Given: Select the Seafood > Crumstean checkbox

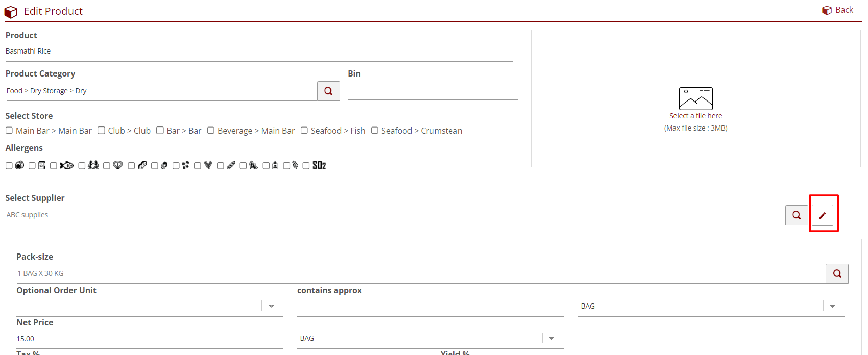Looking at the screenshot, I should [x=375, y=131].
